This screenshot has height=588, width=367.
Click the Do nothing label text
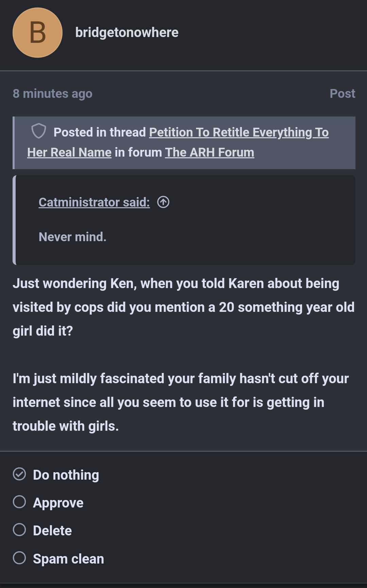click(66, 475)
